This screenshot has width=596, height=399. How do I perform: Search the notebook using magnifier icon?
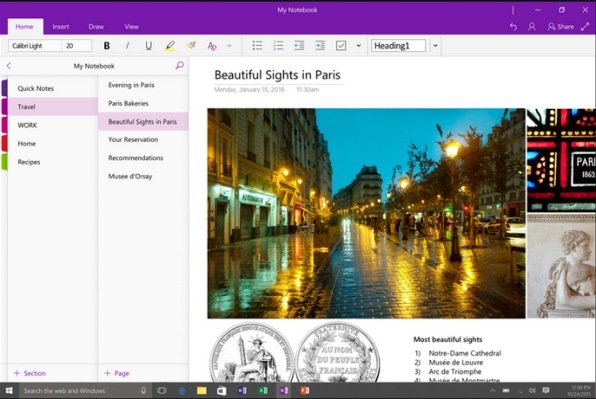179,65
